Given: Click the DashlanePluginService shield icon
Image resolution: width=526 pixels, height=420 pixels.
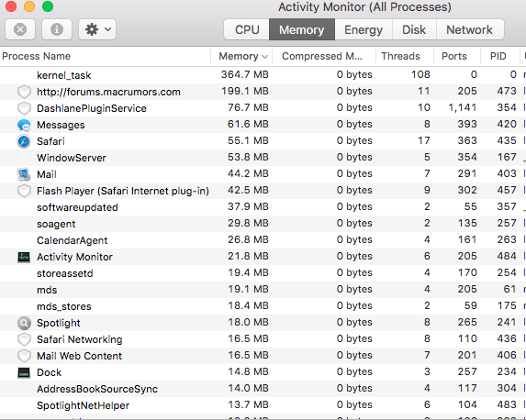Looking at the screenshot, I should pyautogui.click(x=24, y=108).
